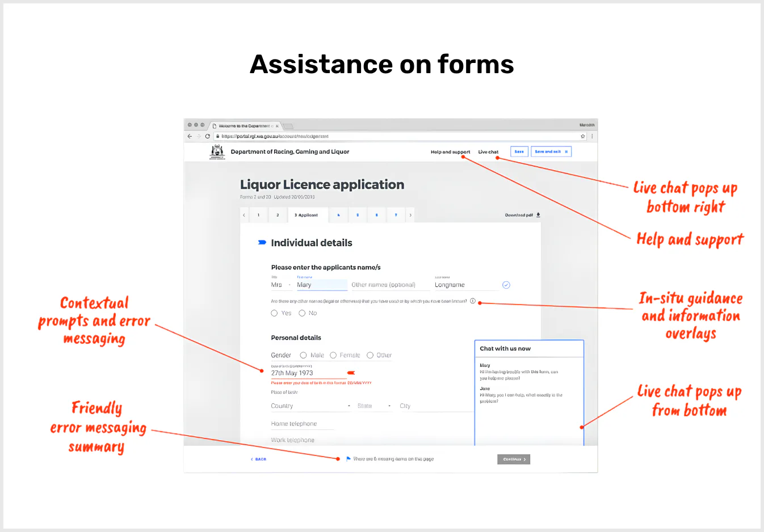The height and width of the screenshot is (532, 764).
Task: Select Yes for other names question
Action: [x=274, y=313]
